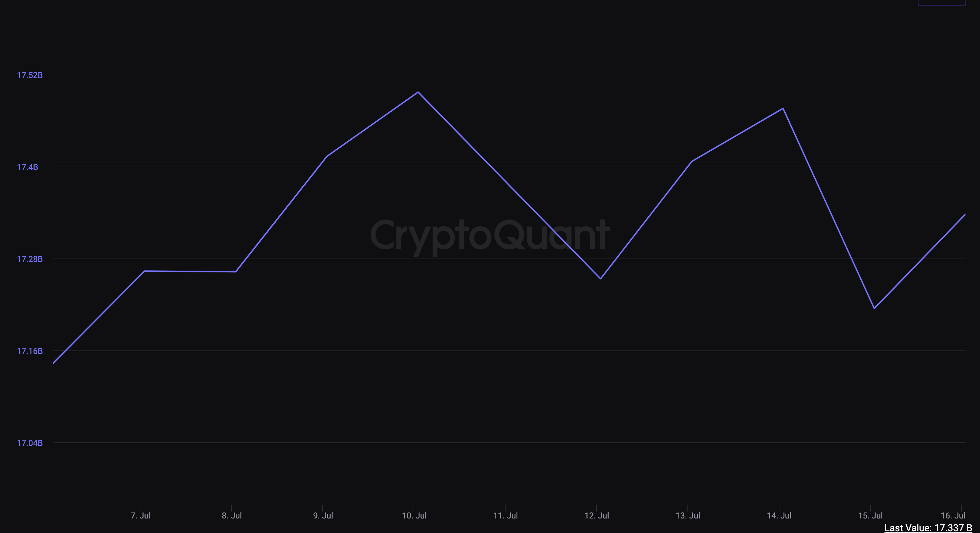Click the 14. Jul date label
The height and width of the screenshot is (533, 980).
[x=779, y=516]
